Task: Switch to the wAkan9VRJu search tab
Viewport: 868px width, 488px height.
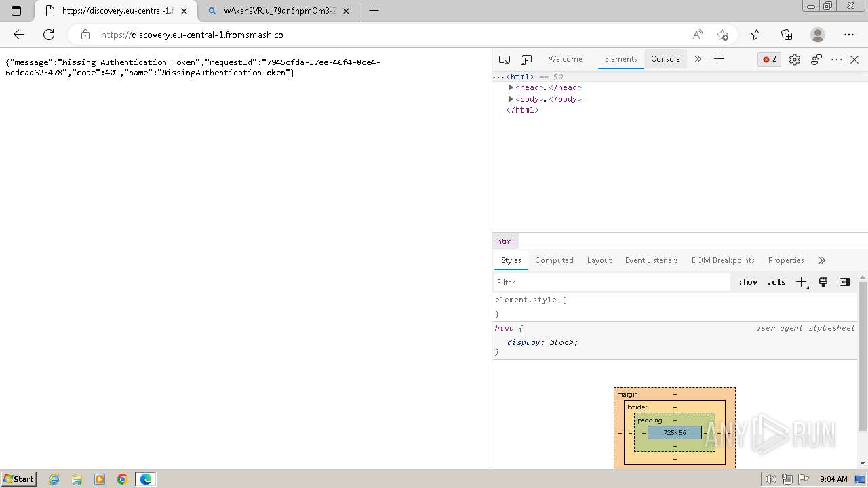Action: [279, 11]
